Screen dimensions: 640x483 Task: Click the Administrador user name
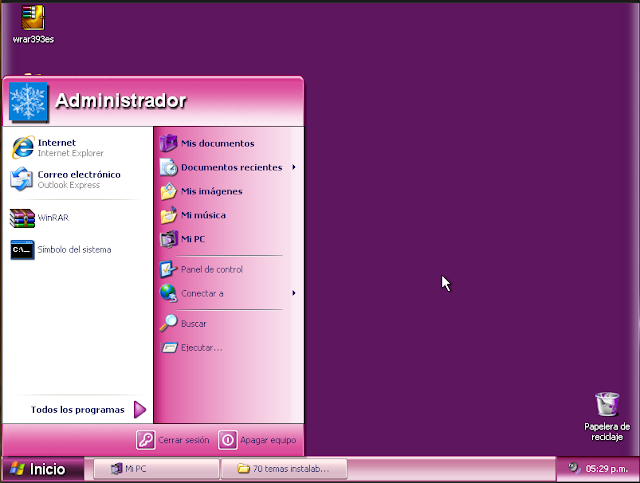(121, 101)
